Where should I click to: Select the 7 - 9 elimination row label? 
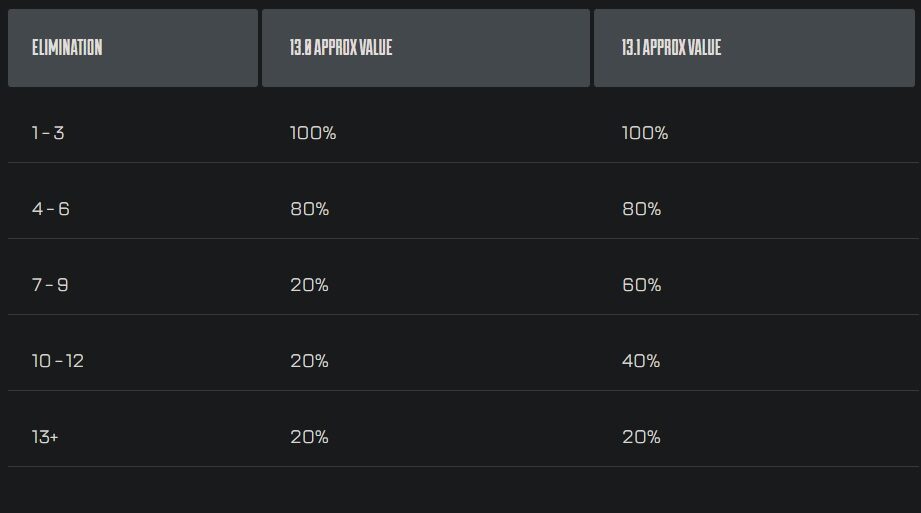point(50,285)
